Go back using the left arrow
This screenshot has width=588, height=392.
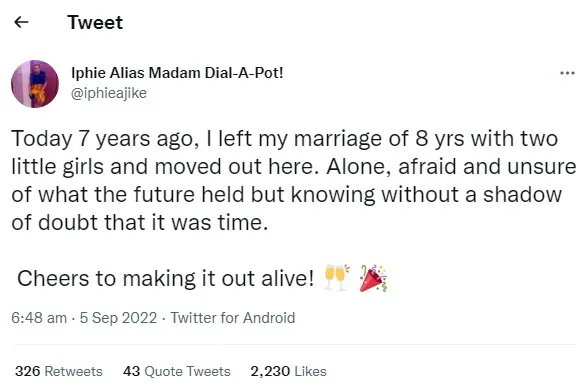click(21, 23)
